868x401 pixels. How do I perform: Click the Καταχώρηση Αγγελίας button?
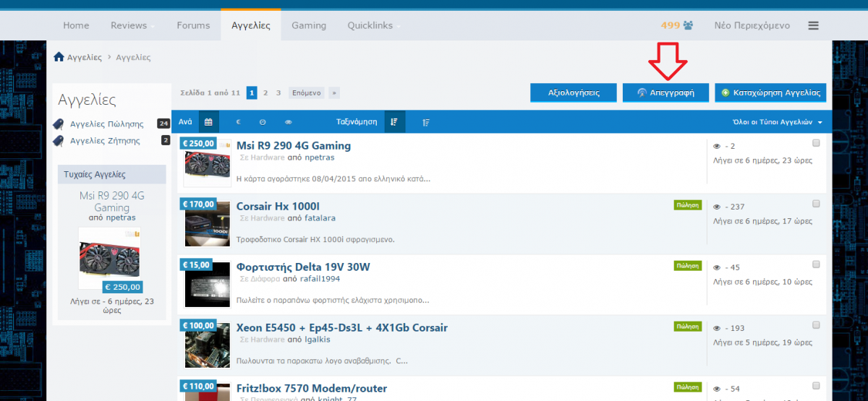coord(770,92)
